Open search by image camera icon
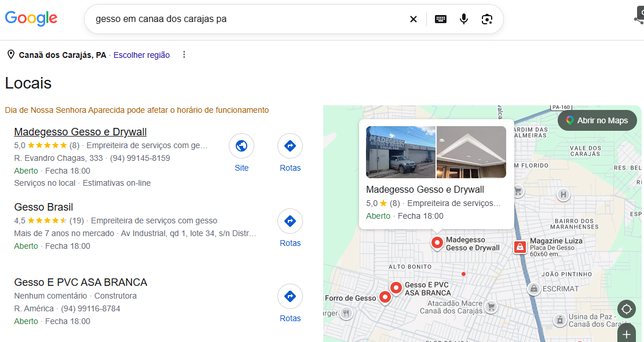The width and height of the screenshot is (644, 342). [x=486, y=19]
